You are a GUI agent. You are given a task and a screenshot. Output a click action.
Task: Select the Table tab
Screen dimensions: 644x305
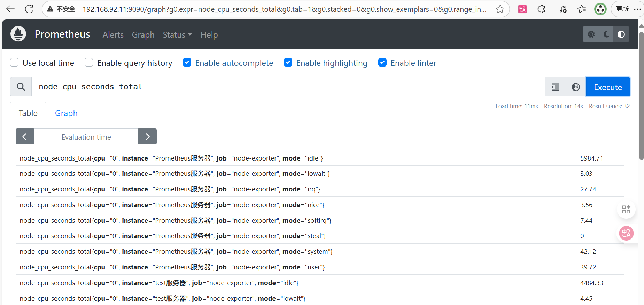pyautogui.click(x=28, y=113)
